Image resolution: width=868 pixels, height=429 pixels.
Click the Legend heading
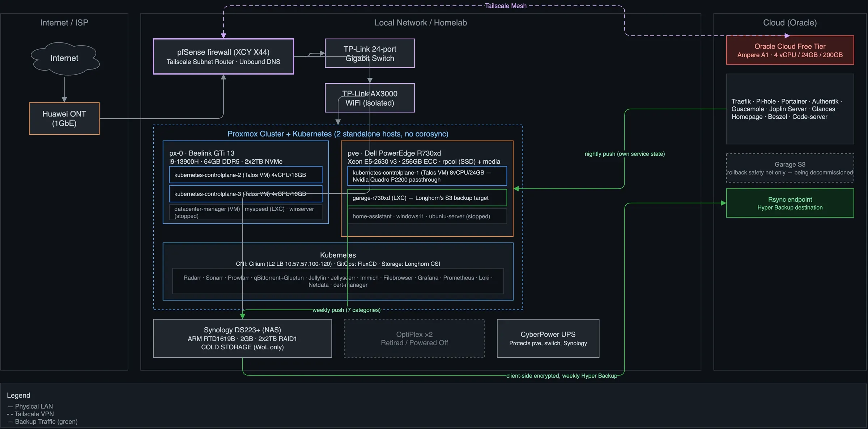[x=18, y=395]
